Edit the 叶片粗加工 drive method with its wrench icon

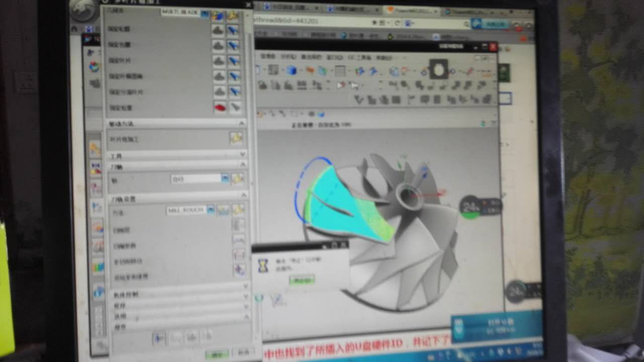236,138
